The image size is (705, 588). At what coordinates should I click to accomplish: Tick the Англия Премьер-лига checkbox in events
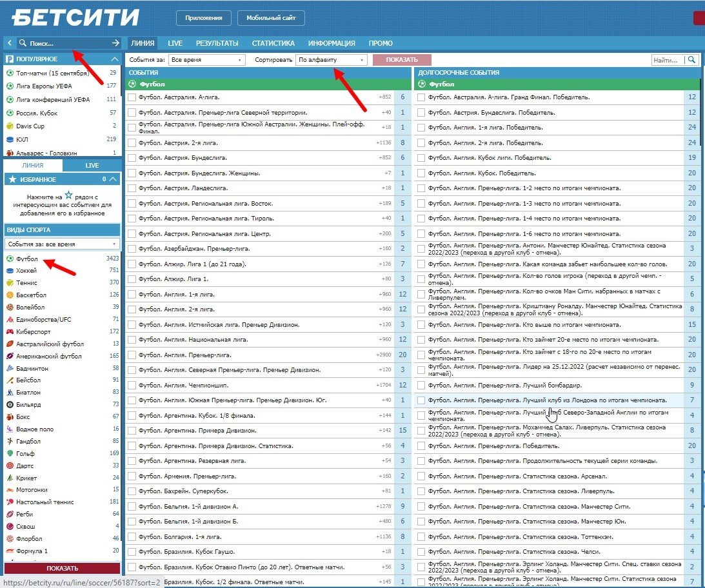[x=132, y=355]
